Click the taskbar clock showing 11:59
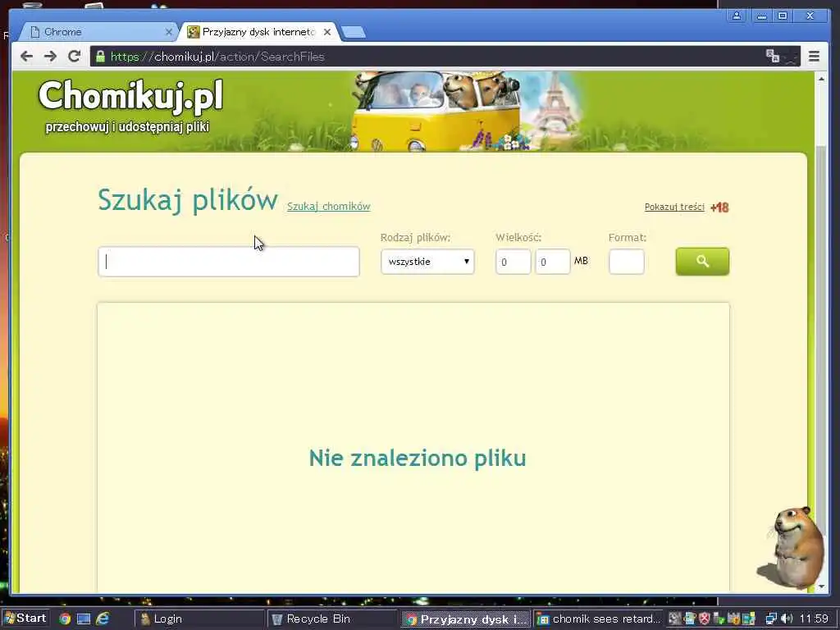 tap(814, 619)
